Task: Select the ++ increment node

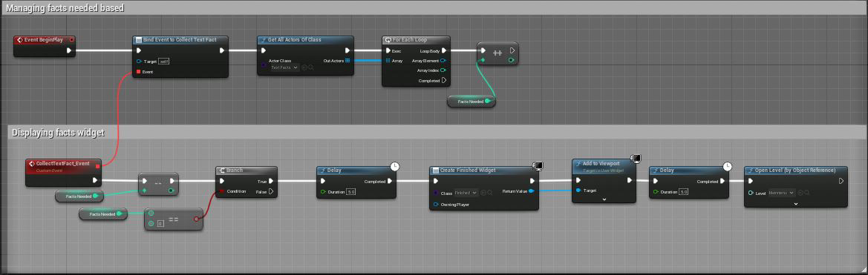Action: (497, 53)
